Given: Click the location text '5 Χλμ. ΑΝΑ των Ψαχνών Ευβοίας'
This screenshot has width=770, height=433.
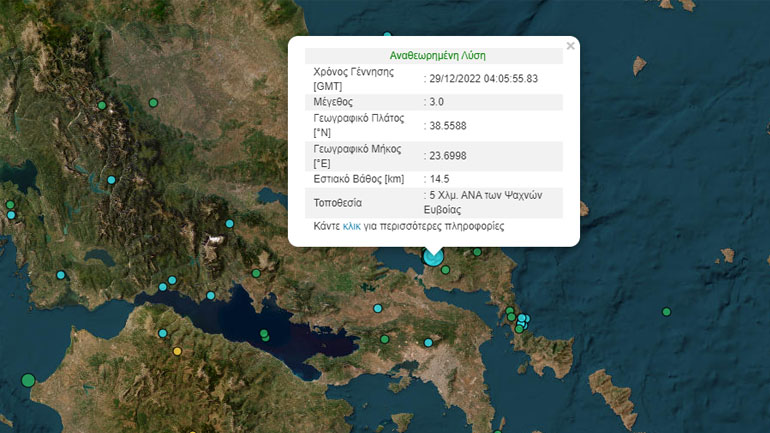Looking at the screenshot, I should pyautogui.click(x=483, y=202).
